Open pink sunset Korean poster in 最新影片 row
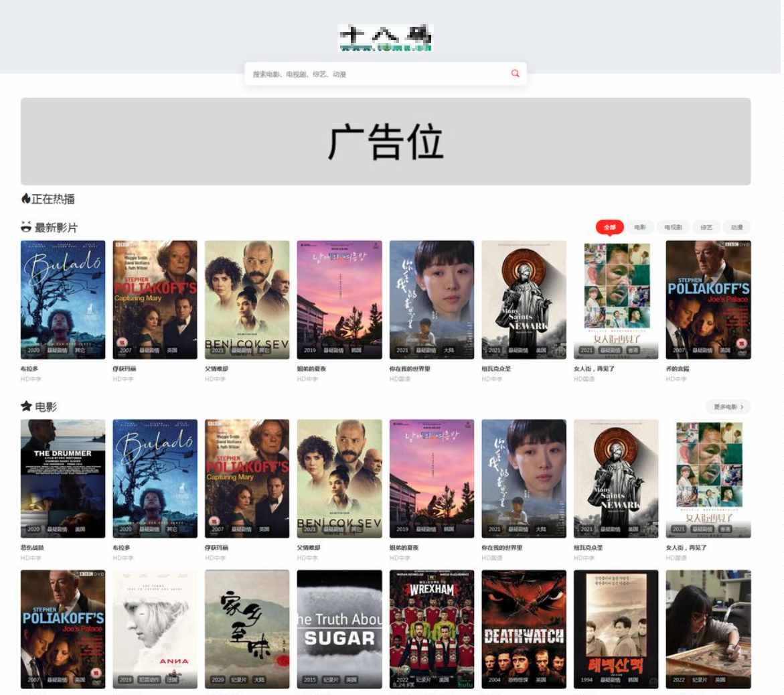This screenshot has height=695, width=784. (339, 299)
